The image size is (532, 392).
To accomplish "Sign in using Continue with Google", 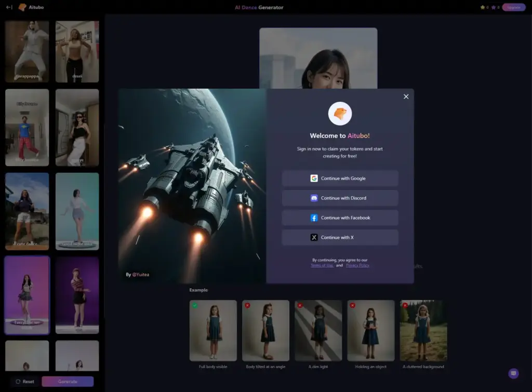I will tap(340, 179).
